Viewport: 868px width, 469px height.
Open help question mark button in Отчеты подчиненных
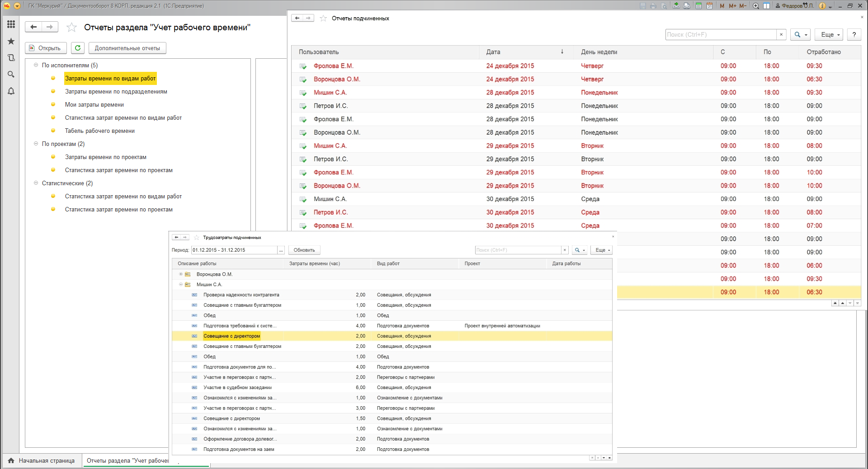click(x=854, y=35)
